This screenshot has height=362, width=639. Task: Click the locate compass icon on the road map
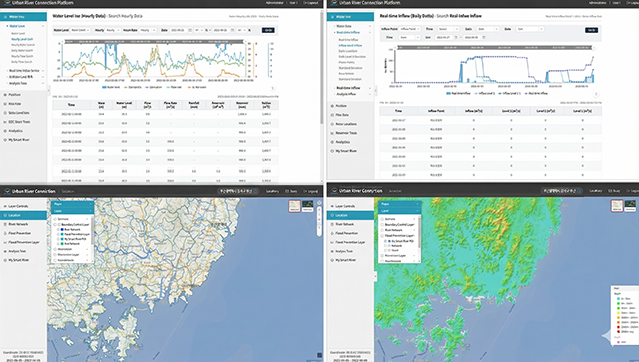coord(320,203)
